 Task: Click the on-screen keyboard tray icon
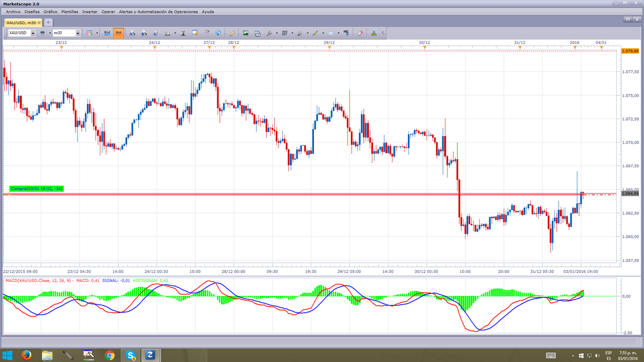[x=551, y=355]
